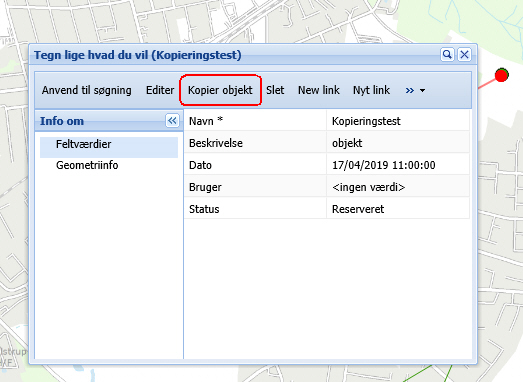Click the date value 17/04/2019 11:00:00
The height and width of the screenshot is (382, 523).
tap(398, 165)
